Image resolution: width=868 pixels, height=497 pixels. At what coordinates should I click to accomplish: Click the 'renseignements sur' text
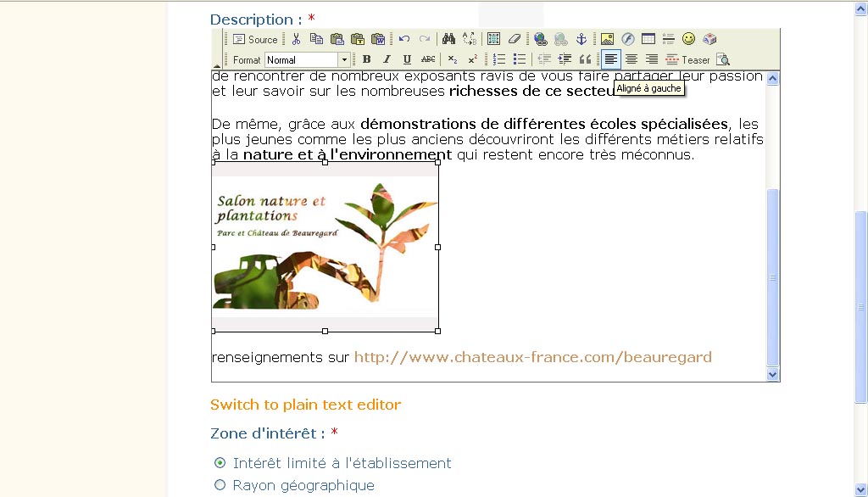point(281,357)
